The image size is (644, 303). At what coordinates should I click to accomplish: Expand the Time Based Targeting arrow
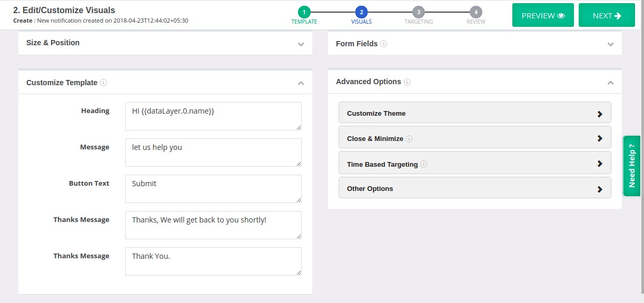[x=600, y=164]
